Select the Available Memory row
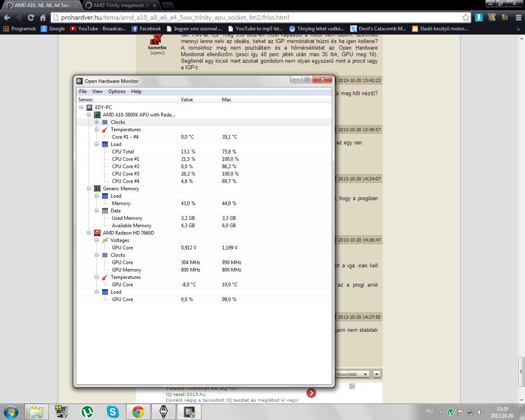525x420 pixels. (x=204, y=226)
